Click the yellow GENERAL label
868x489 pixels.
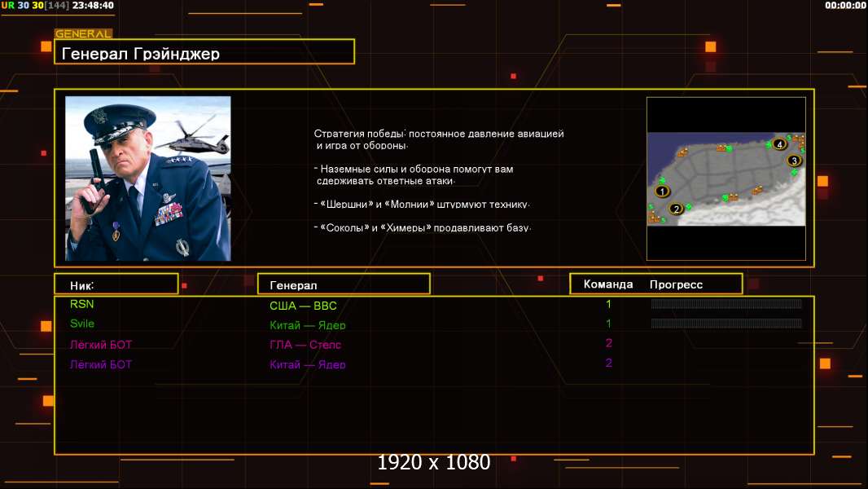[84, 33]
